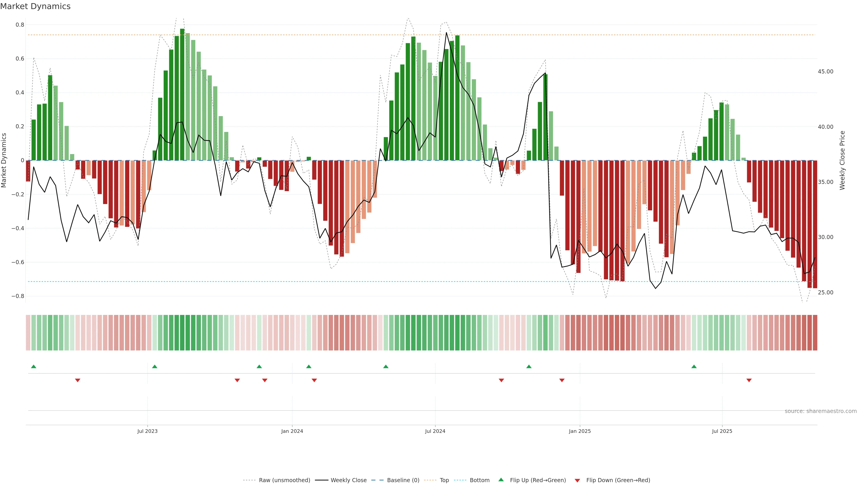Click red triangle icon in Flip Down legend

point(577,480)
